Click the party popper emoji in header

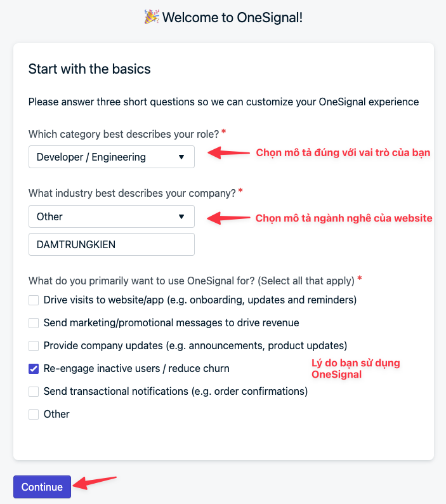[x=152, y=17]
